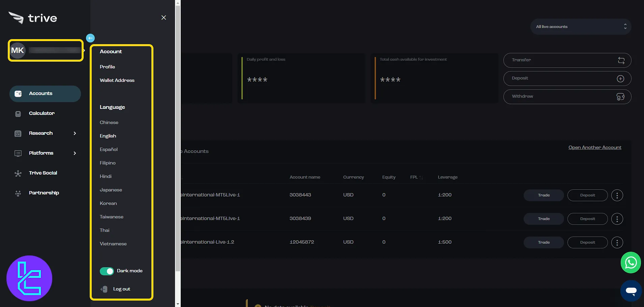Click the Trive logo
Screen dimensions: 644x307
click(33, 18)
